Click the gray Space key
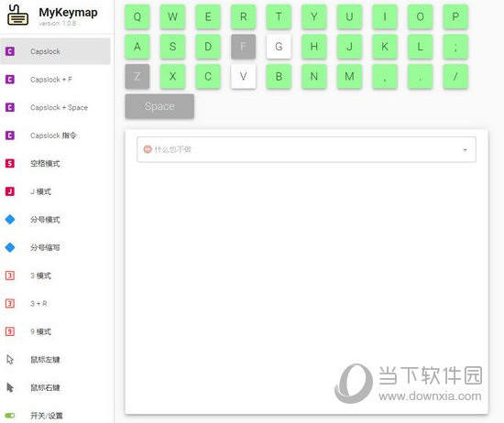This screenshot has height=423, width=504. (x=159, y=106)
